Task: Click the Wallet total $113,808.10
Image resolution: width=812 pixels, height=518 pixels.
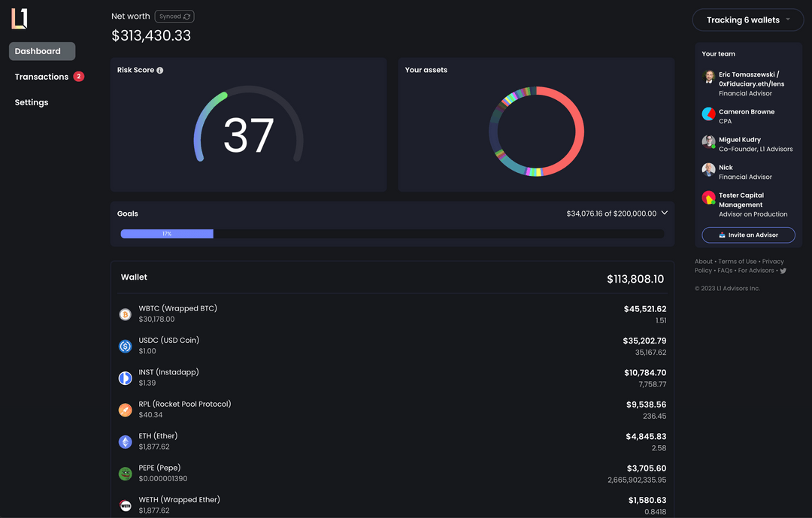Action: (635, 279)
